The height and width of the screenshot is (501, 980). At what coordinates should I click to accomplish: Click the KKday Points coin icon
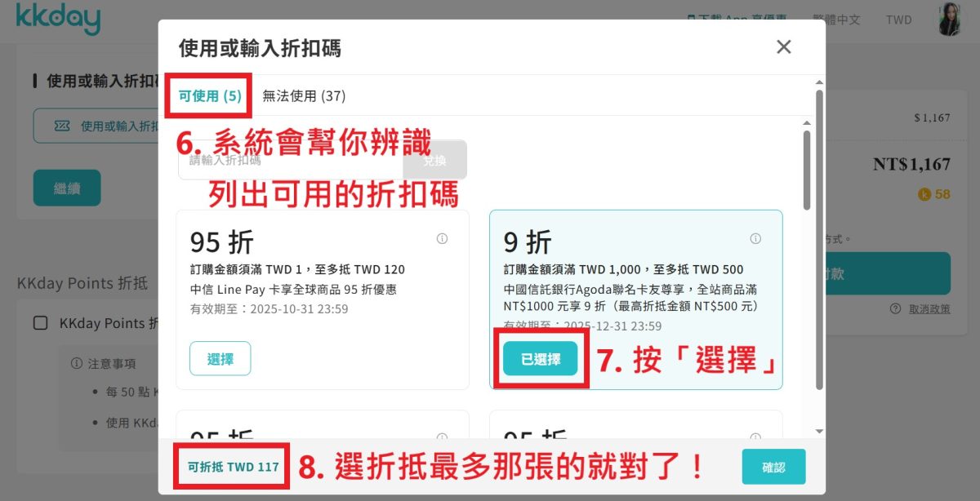tap(924, 194)
